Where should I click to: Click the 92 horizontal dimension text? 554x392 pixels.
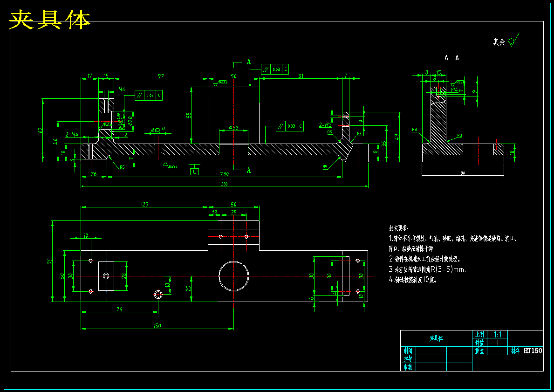click(x=161, y=76)
